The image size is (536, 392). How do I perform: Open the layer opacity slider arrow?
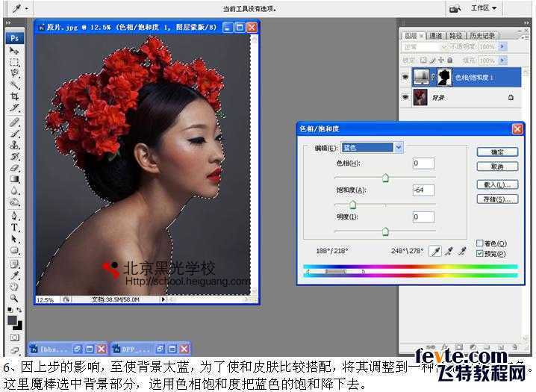(x=502, y=46)
